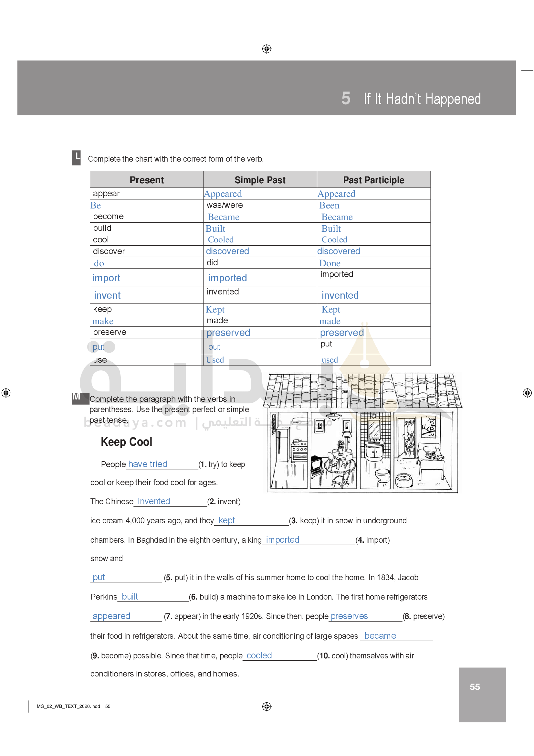Click the 'was/were' table cell
The image size is (534, 756).
coord(225,205)
